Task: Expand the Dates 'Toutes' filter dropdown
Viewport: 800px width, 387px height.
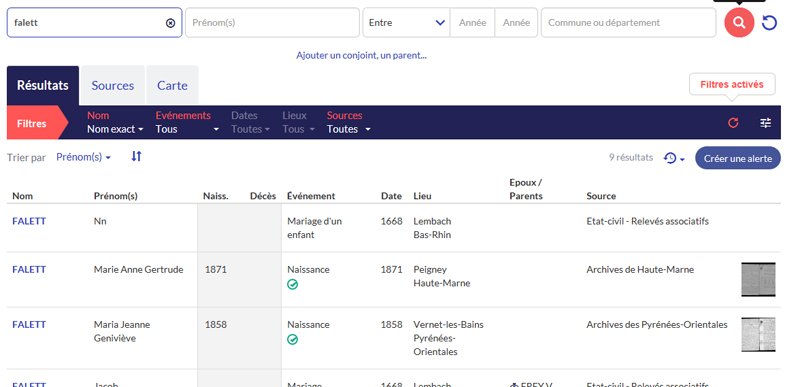Action: 250,130
